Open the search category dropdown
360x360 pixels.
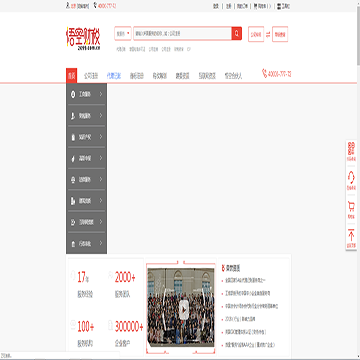tap(123, 34)
